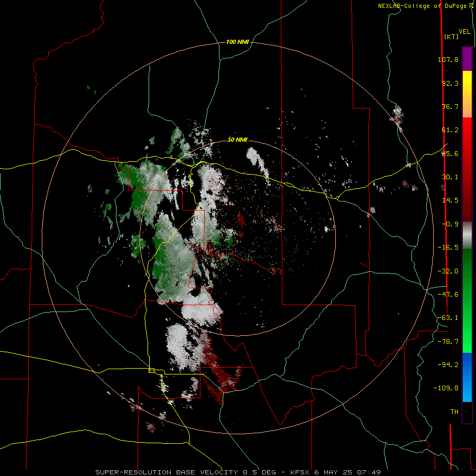Image resolution: width=476 pixels, height=476 pixels.
Task: Click the VEL label above the color scale
Action: [465, 32]
